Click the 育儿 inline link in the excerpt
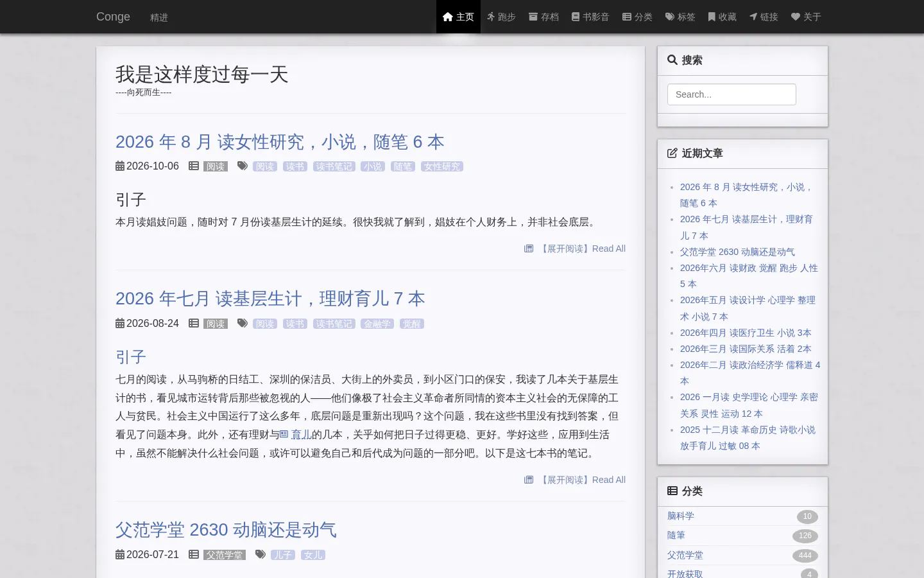 (x=296, y=435)
